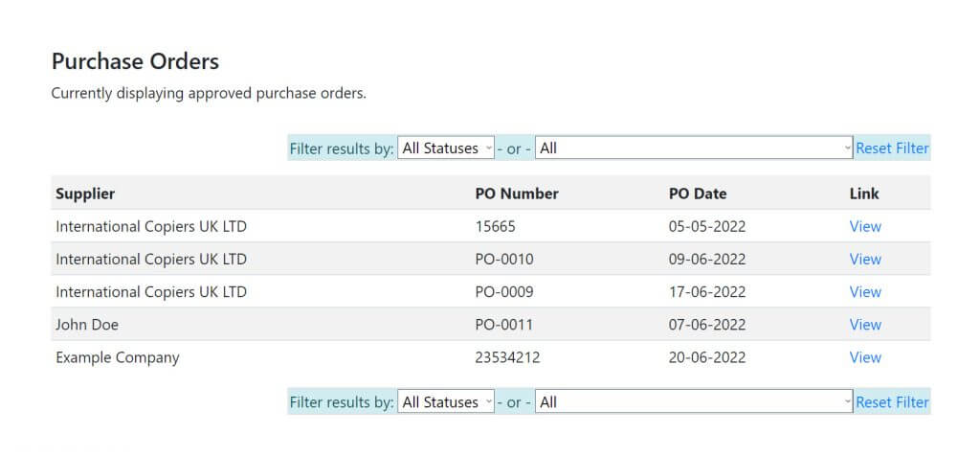Image resolution: width=980 pixels, height=456 pixels.
Task: View John Doe's PO-0011 order
Action: click(x=865, y=325)
